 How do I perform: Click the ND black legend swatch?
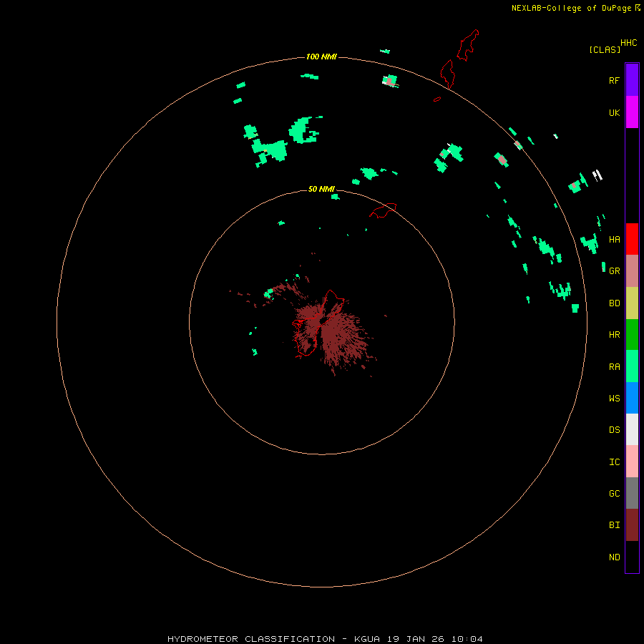632,557
